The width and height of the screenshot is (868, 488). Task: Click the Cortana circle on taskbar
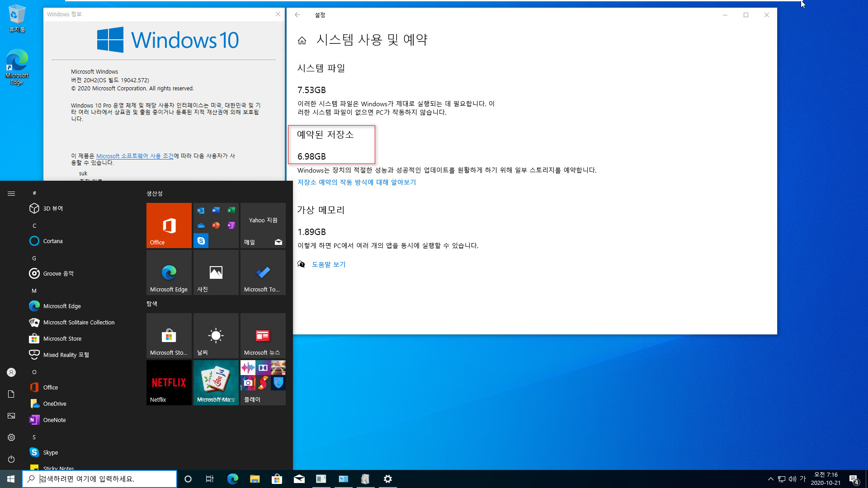point(188,479)
